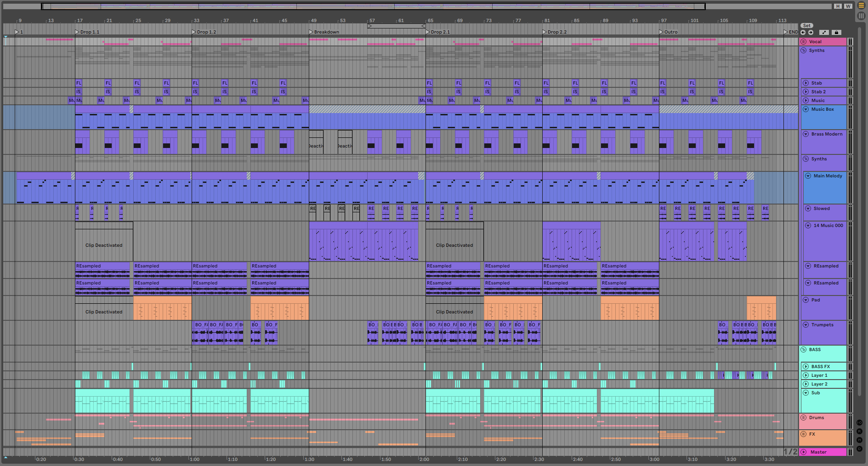
Task: Fold the Slowed track
Action: tap(808, 209)
